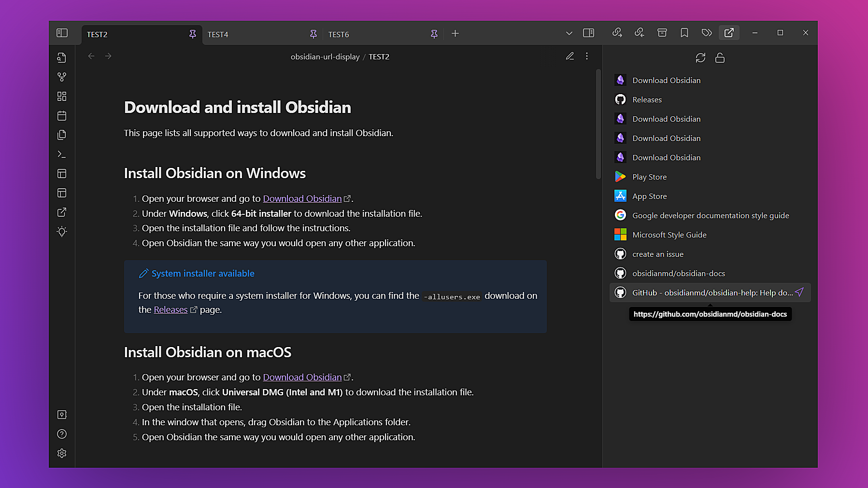Select App Store in links panel

click(x=710, y=196)
